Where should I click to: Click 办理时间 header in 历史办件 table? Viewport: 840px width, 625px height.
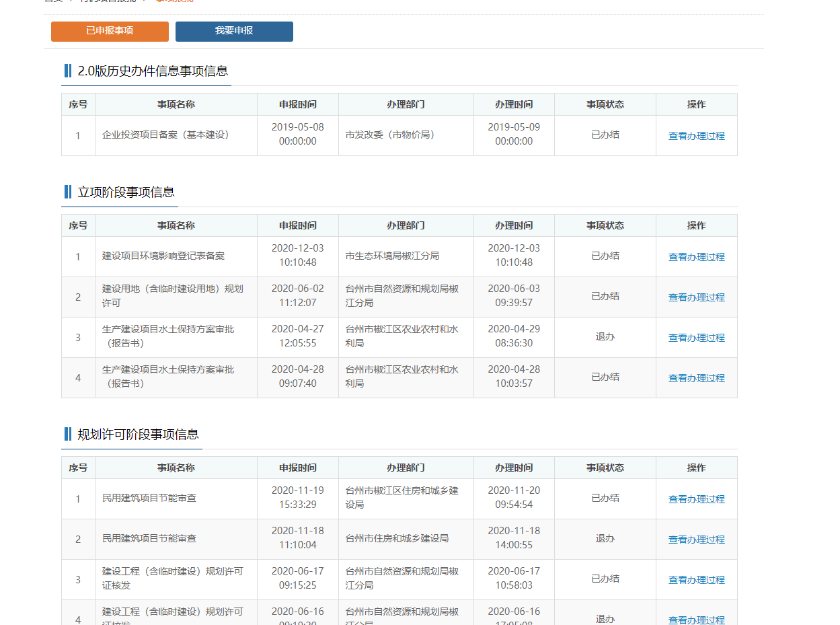(x=514, y=104)
